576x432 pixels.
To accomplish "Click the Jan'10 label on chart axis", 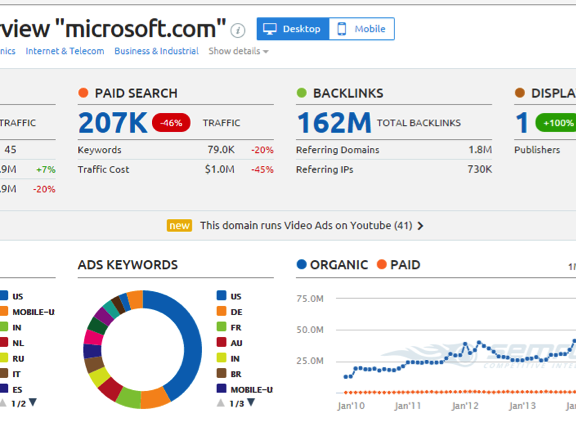I will 351,406.
